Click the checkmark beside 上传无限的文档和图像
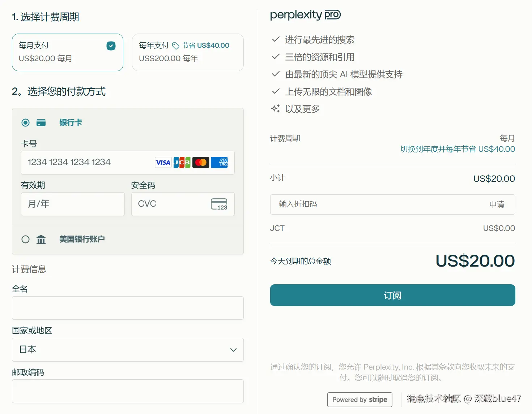Screen dimensions: 532x414 (276, 91)
